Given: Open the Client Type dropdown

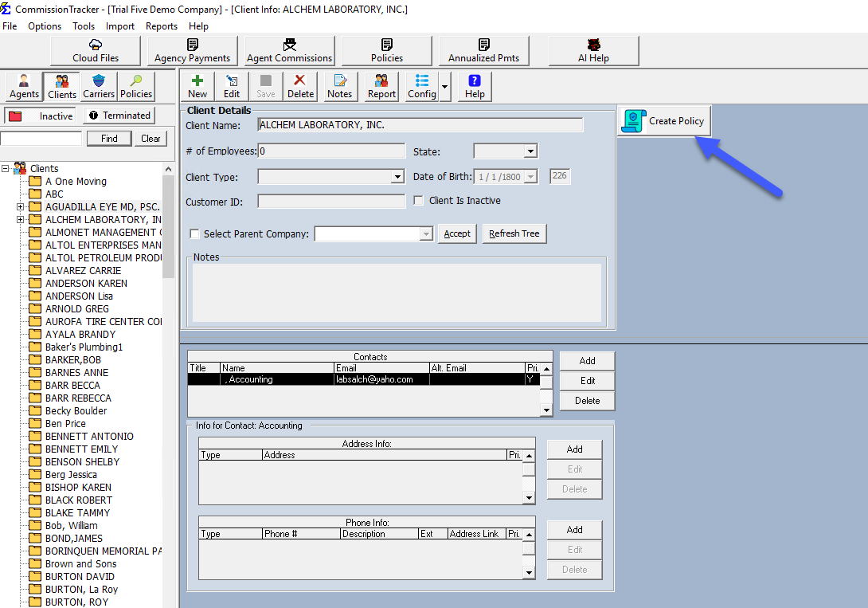Looking at the screenshot, I should pos(397,175).
